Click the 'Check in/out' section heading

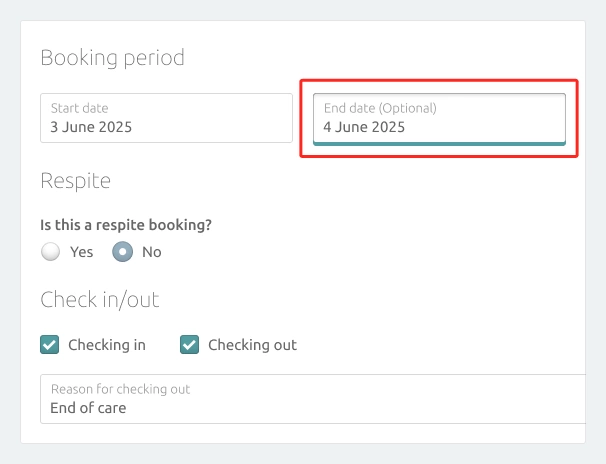point(100,300)
